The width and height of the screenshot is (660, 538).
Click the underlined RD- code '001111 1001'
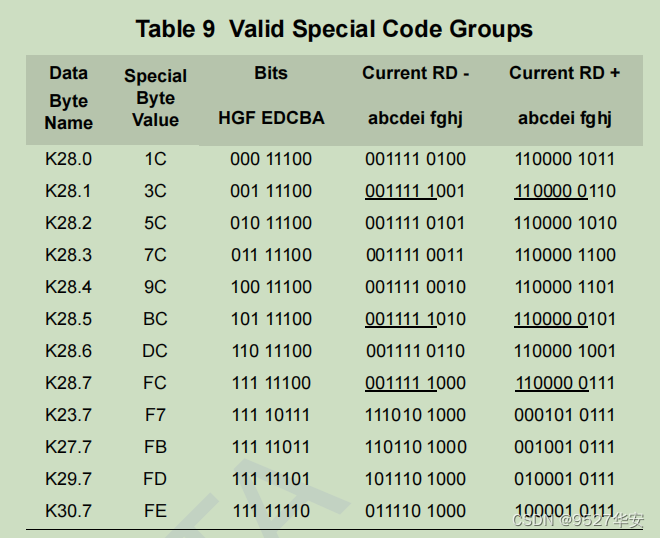[415, 191]
